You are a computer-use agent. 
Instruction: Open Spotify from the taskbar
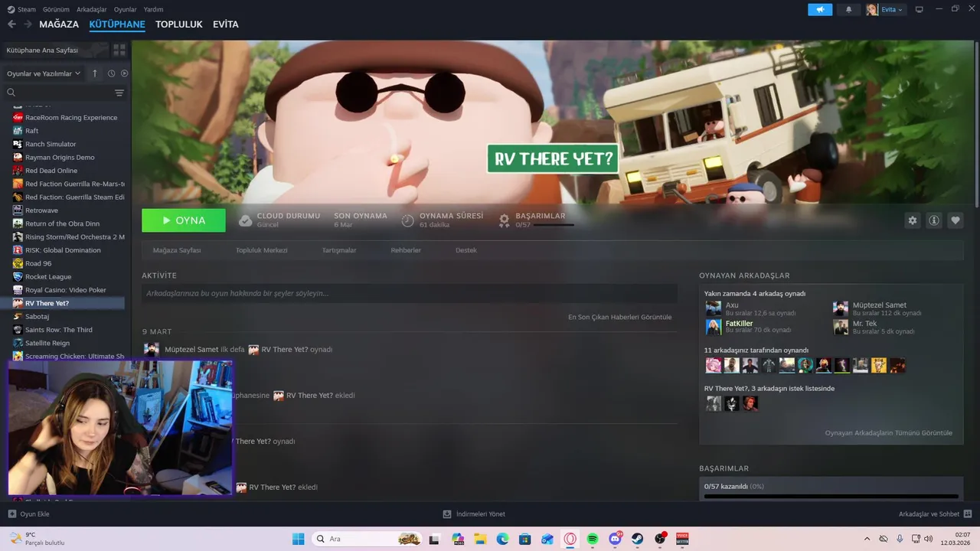[x=593, y=539]
